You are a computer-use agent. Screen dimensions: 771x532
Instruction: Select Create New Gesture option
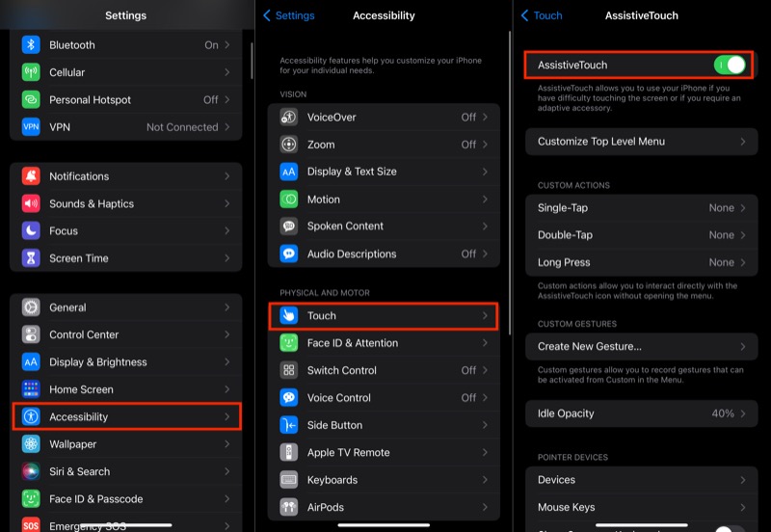[x=641, y=347]
